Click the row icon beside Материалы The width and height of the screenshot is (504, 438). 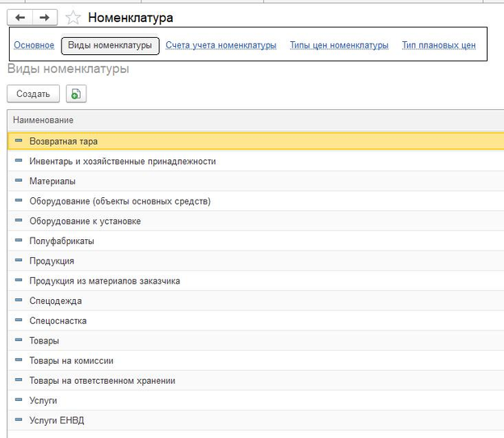[19, 181]
